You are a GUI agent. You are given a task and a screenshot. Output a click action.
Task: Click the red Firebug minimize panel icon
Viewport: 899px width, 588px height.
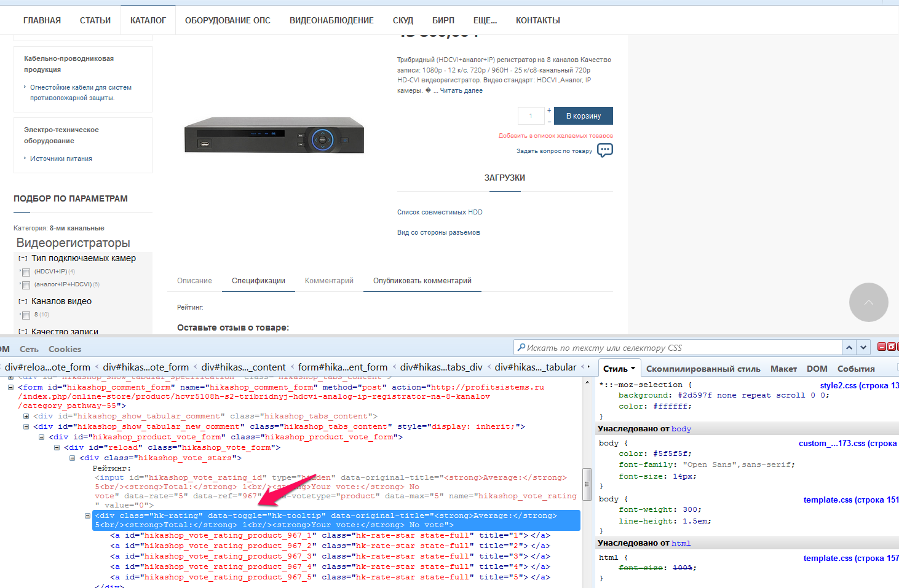click(x=881, y=347)
